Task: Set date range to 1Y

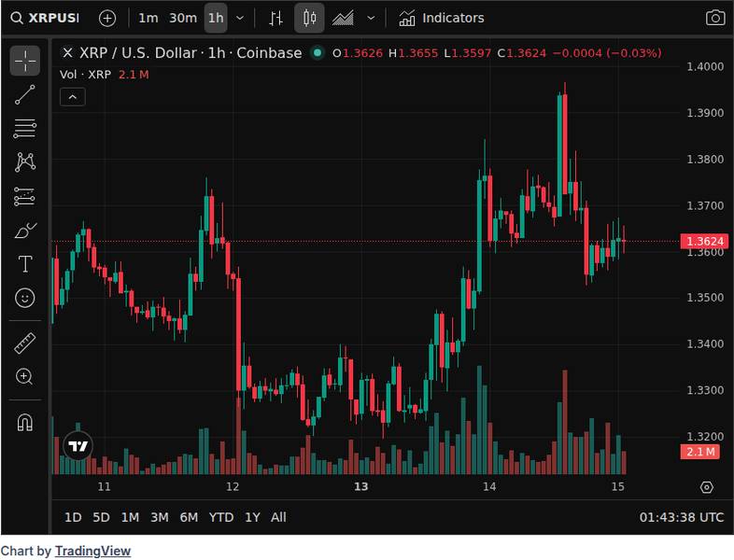Action: tap(252, 517)
